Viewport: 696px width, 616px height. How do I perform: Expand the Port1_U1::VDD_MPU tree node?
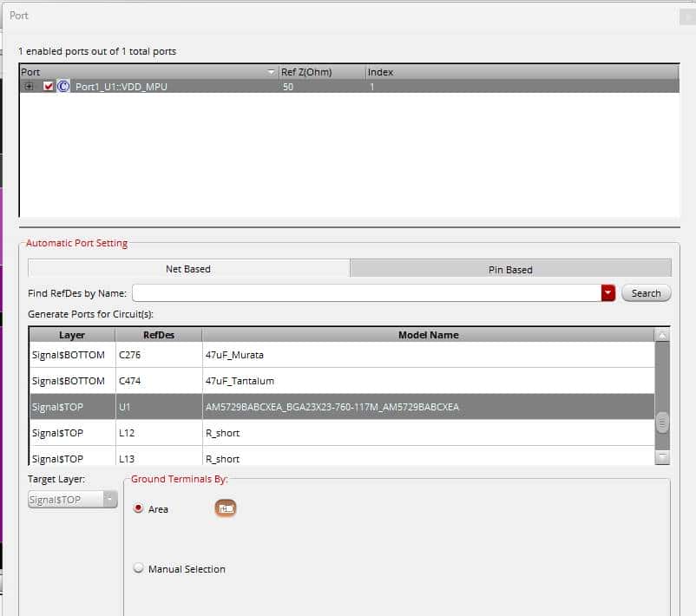click(x=30, y=87)
